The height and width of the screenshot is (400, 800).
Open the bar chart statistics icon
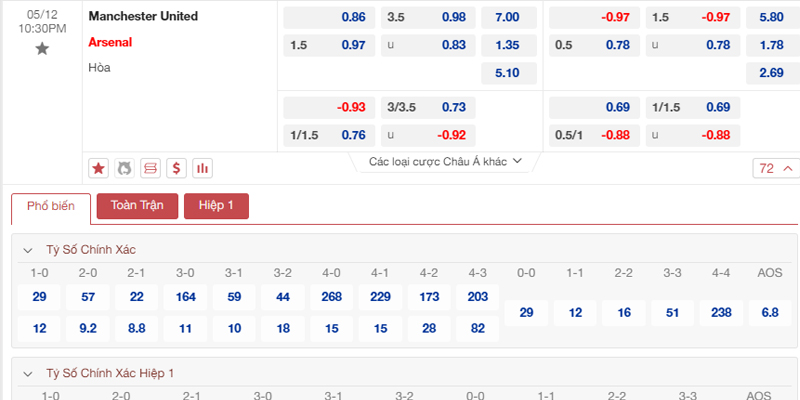point(203,168)
